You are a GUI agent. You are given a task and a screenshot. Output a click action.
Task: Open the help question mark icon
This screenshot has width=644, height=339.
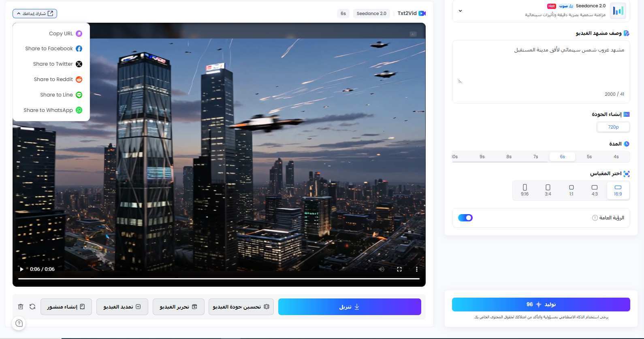(x=19, y=323)
